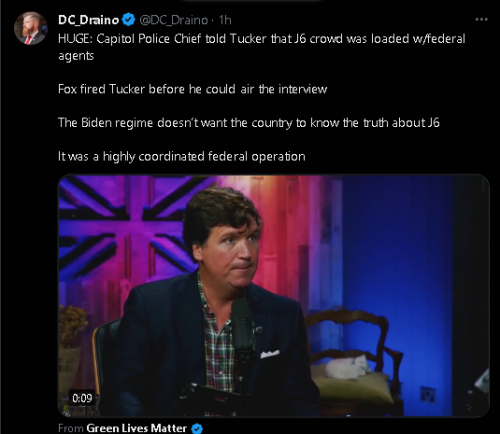
Task: Click the DC_Draino display name
Action: click(88, 20)
